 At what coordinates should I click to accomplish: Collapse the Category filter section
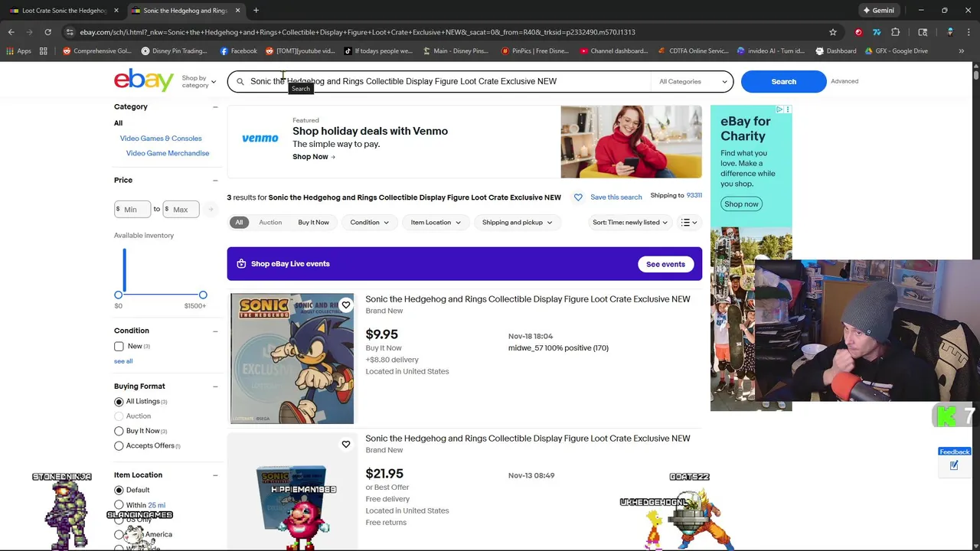(x=215, y=107)
